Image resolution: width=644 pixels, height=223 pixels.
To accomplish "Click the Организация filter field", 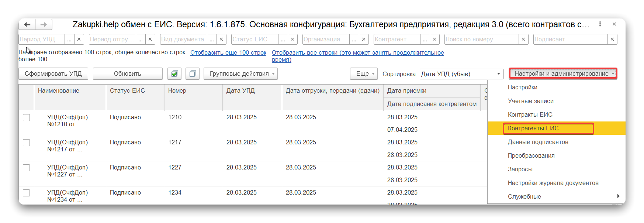I will pyautogui.click(x=326, y=39).
